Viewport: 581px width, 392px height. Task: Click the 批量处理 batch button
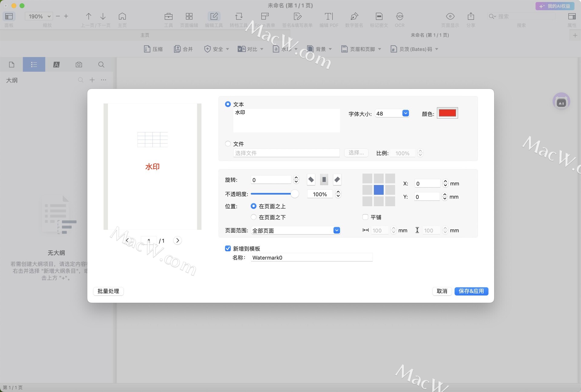tap(108, 291)
